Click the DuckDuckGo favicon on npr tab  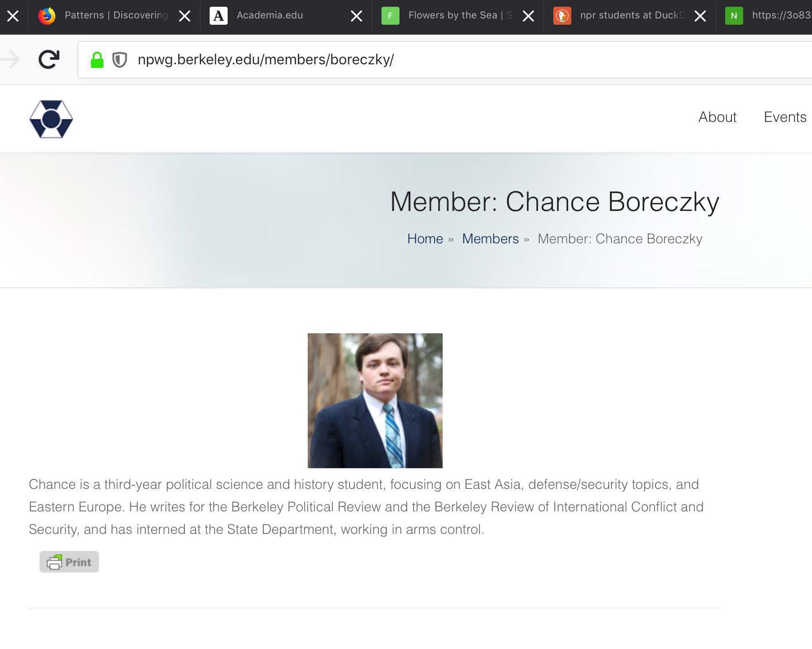pyautogui.click(x=562, y=16)
